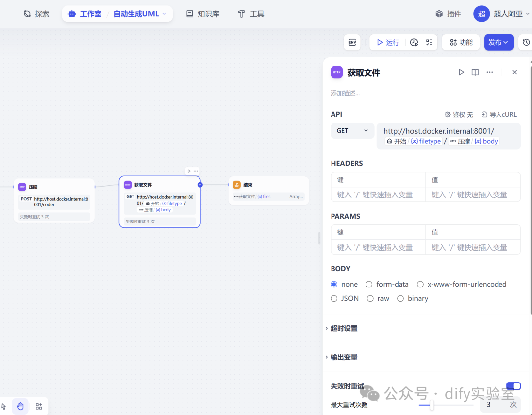Select the JSON body type radio button
Screen dimensions: 532x415
[x=333, y=298]
